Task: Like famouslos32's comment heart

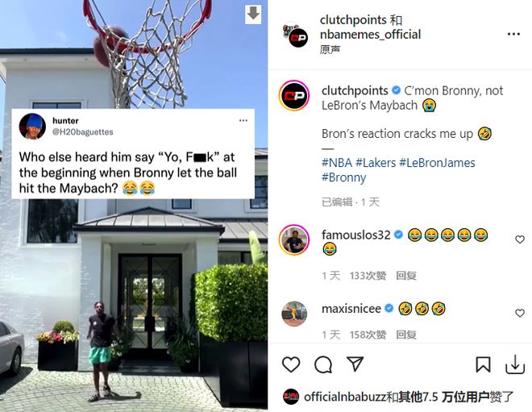Action: (520, 239)
